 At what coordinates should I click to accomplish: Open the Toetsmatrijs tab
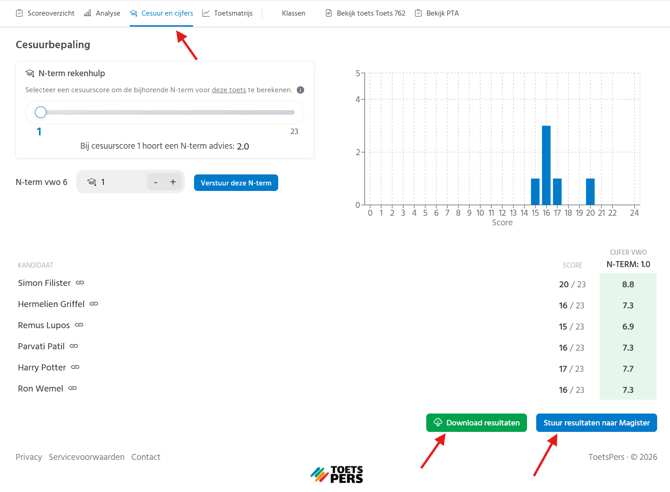[227, 13]
